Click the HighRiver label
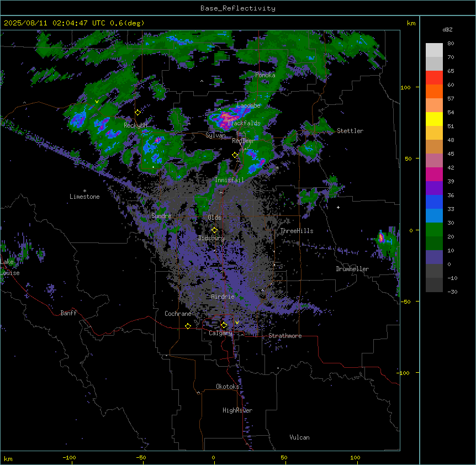This screenshot has height=465, width=476. point(237,410)
